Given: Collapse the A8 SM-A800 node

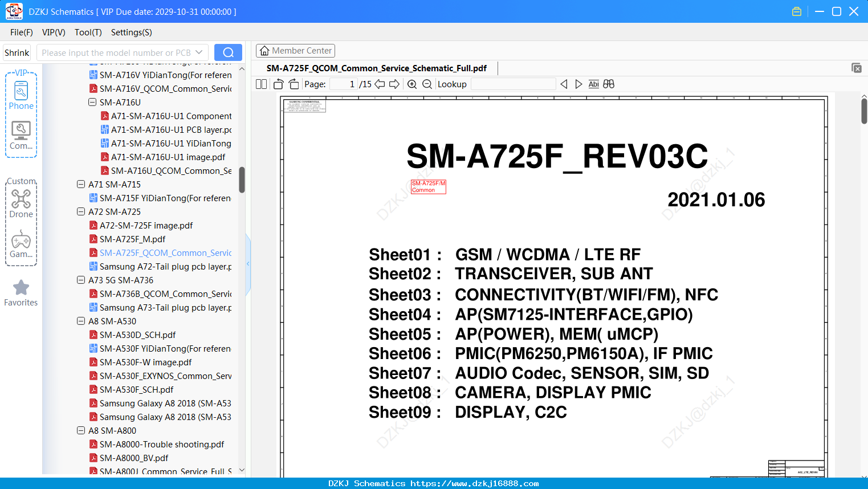Looking at the screenshot, I should pyautogui.click(x=81, y=431).
